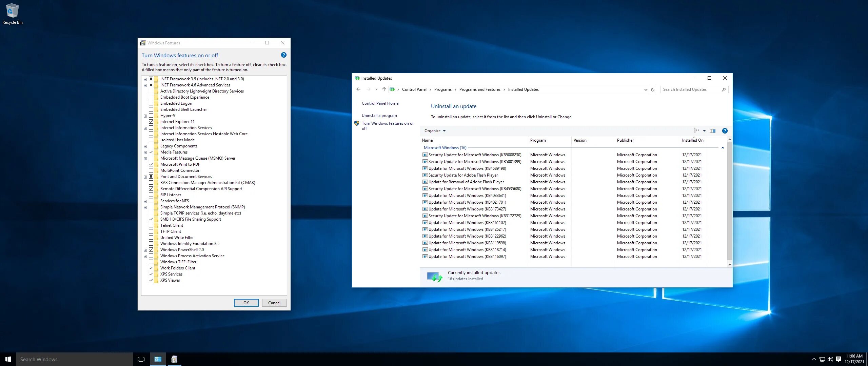Enable the Hyper-V feature checkbox
Screen dimensions: 868x366
pyautogui.click(x=151, y=115)
